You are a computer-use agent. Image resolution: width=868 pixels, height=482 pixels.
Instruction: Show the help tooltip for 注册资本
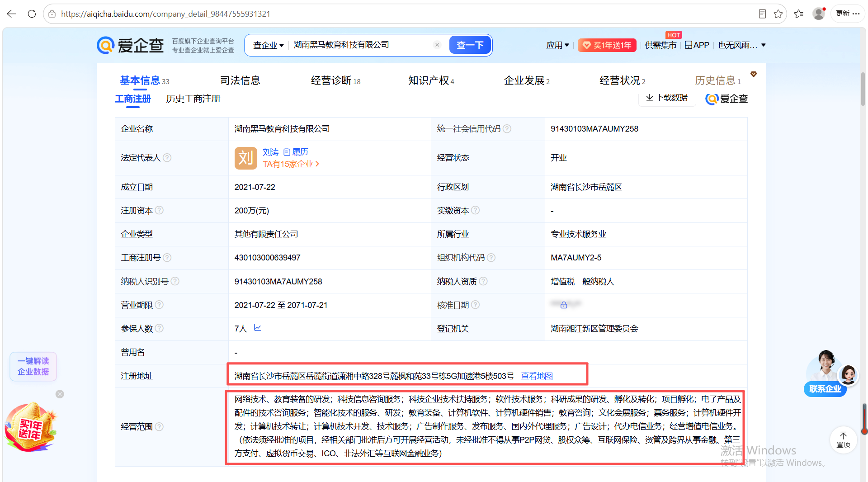(159, 211)
